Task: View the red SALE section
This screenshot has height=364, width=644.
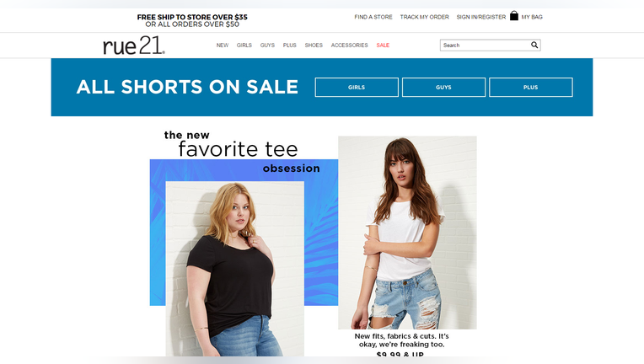Action: coord(383,45)
